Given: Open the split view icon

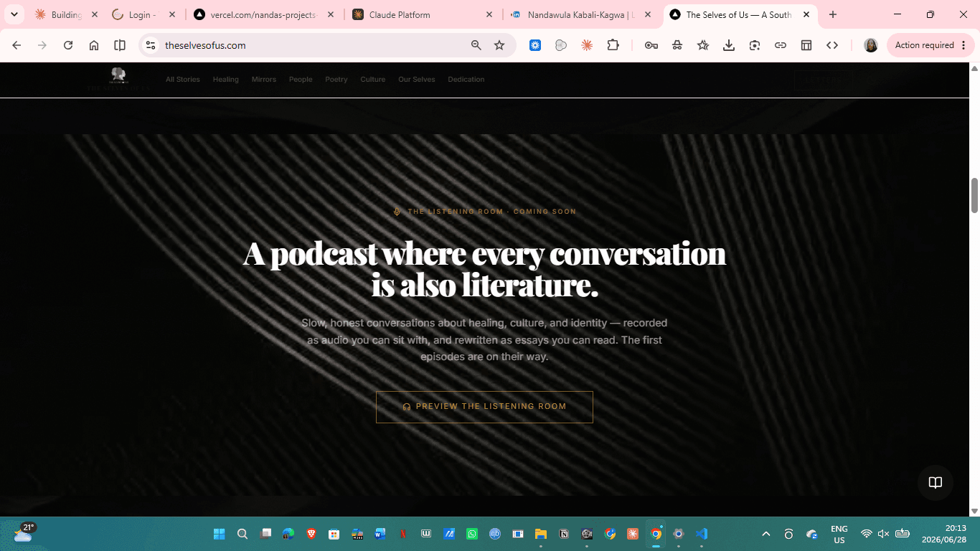Looking at the screenshot, I should pos(120,45).
